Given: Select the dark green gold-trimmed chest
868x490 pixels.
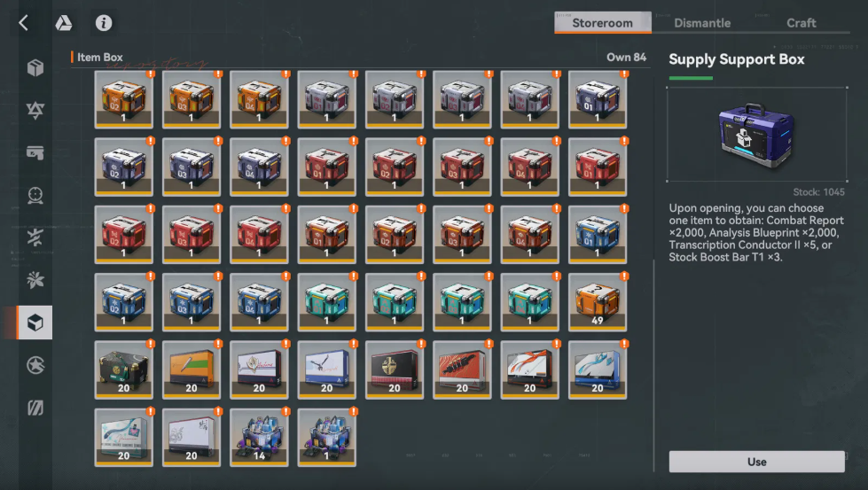Looking at the screenshot, I should pyautogui.click(x=123, y=370).
